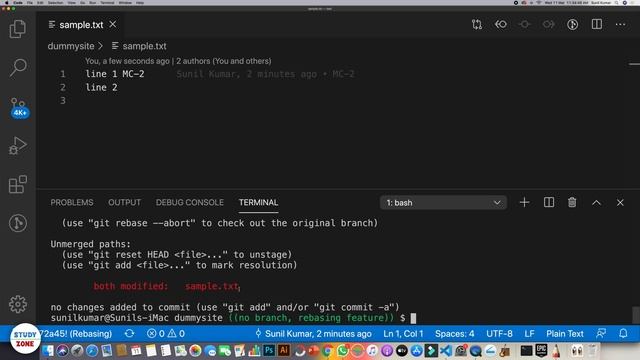Image resolution: width=640 pixels, height=360 pixels.
Task: Open the GitLens view in activity bar
Action: coord(18,223)
